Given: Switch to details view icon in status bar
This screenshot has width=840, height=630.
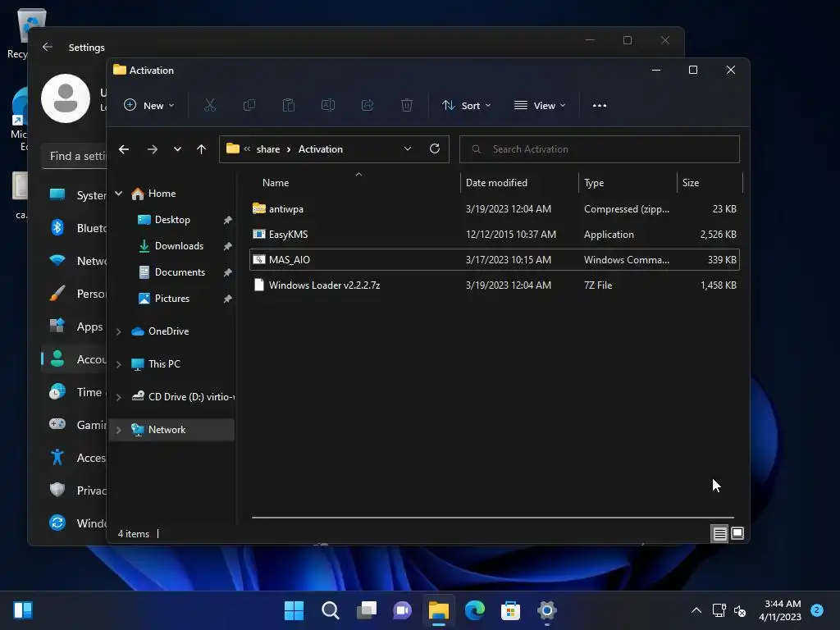Looking at the screenshot, I should 719,533.
